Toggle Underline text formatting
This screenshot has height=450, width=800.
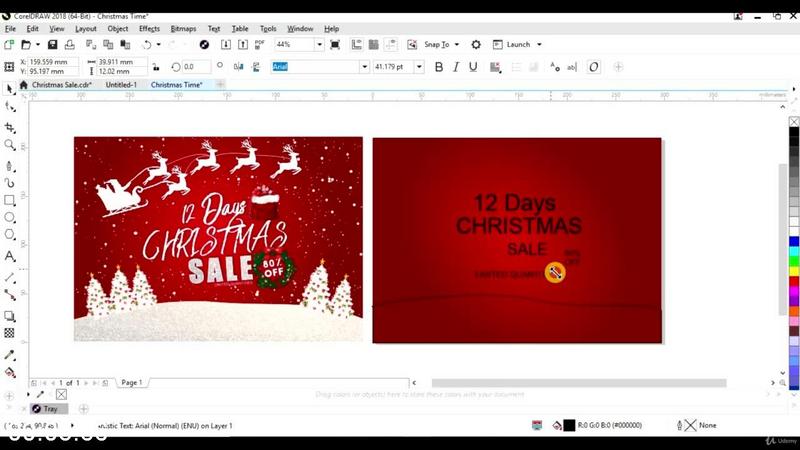pyautogui.click(x=473, y=67)
